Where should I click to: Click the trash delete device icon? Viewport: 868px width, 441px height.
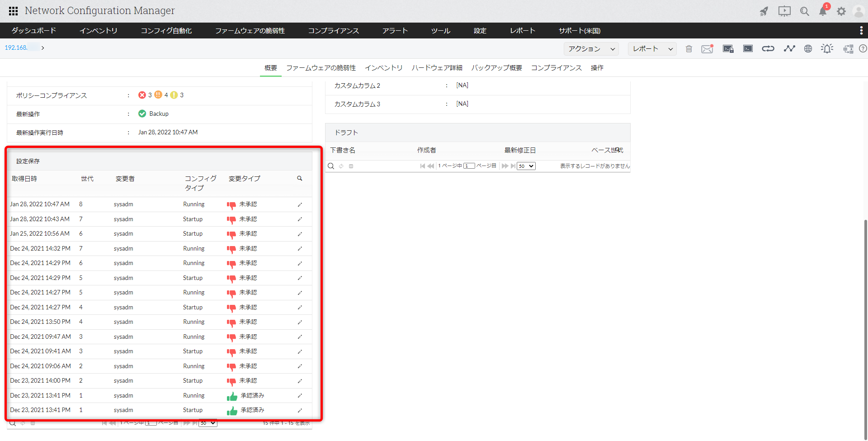[689, 49]
